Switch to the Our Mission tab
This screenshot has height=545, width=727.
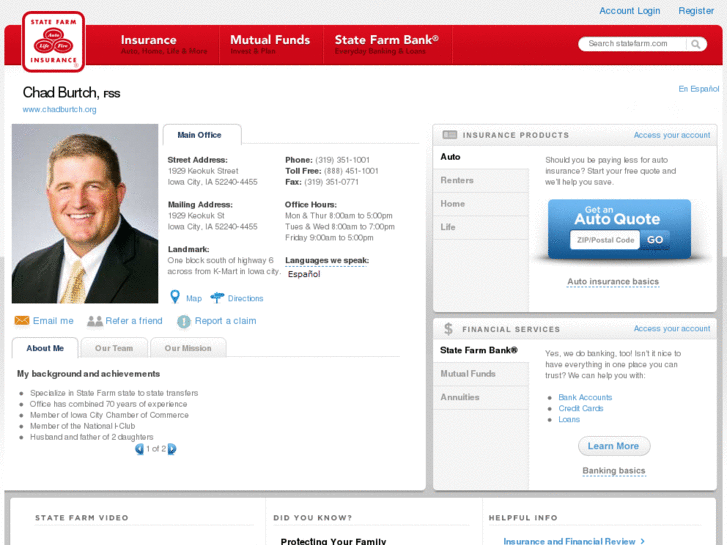188,348
